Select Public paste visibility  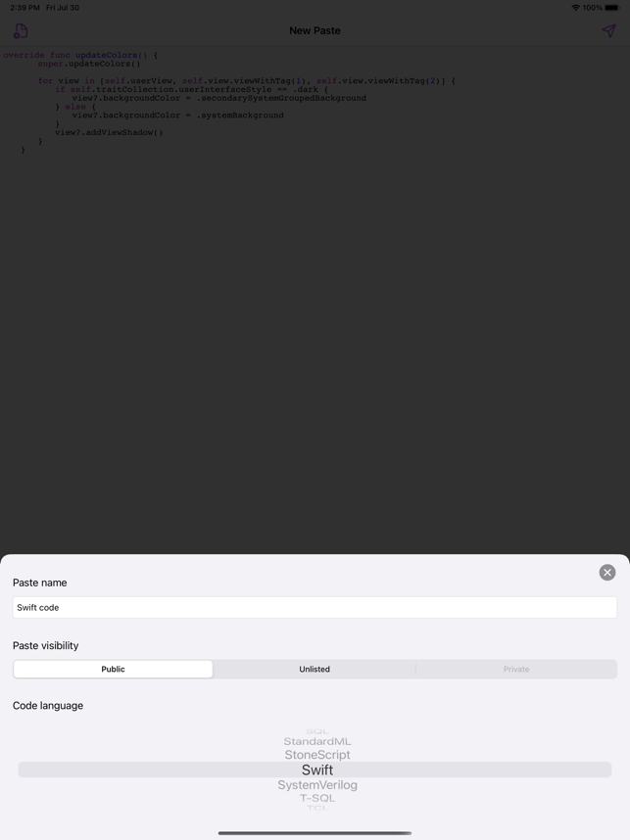point(113,669)
